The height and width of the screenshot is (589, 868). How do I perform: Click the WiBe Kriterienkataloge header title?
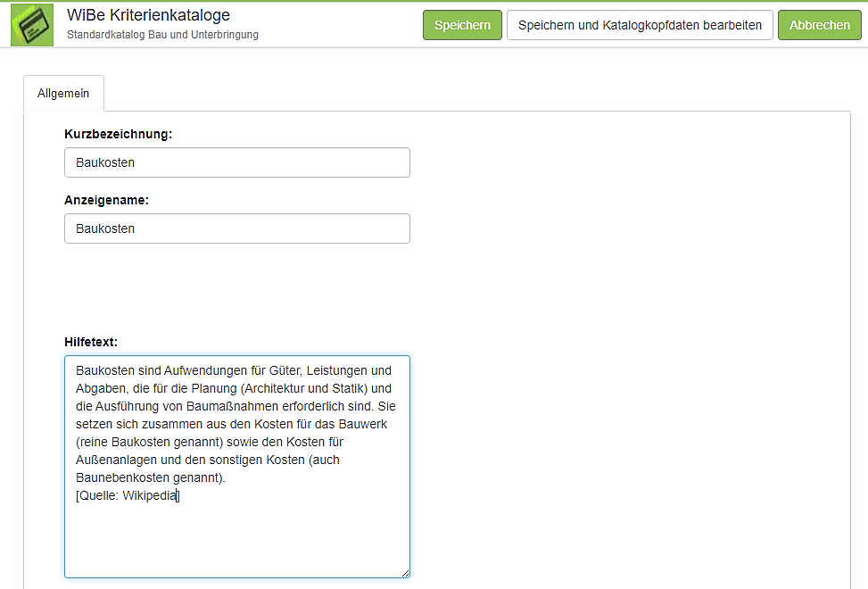pyautogui.click(x=148, y=15)
